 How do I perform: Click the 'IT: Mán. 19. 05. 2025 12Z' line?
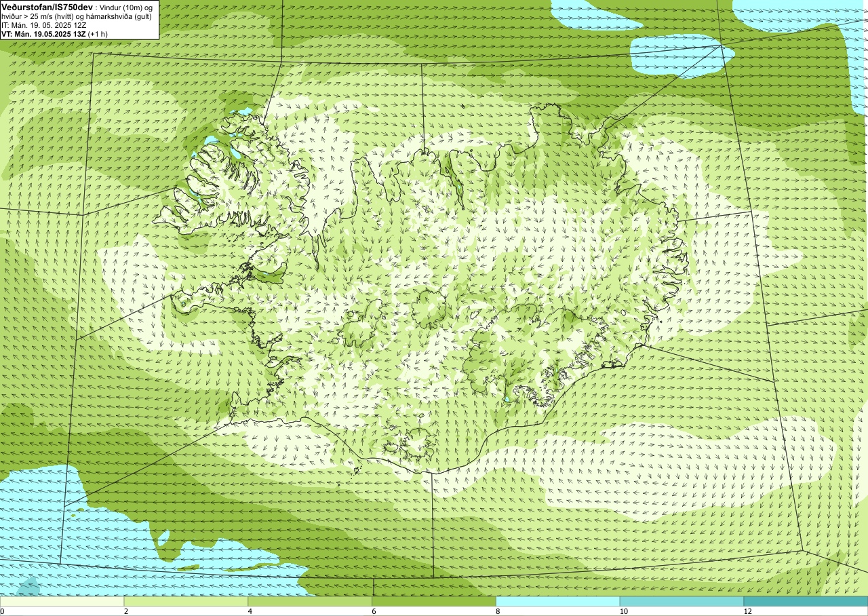point(43,25)
